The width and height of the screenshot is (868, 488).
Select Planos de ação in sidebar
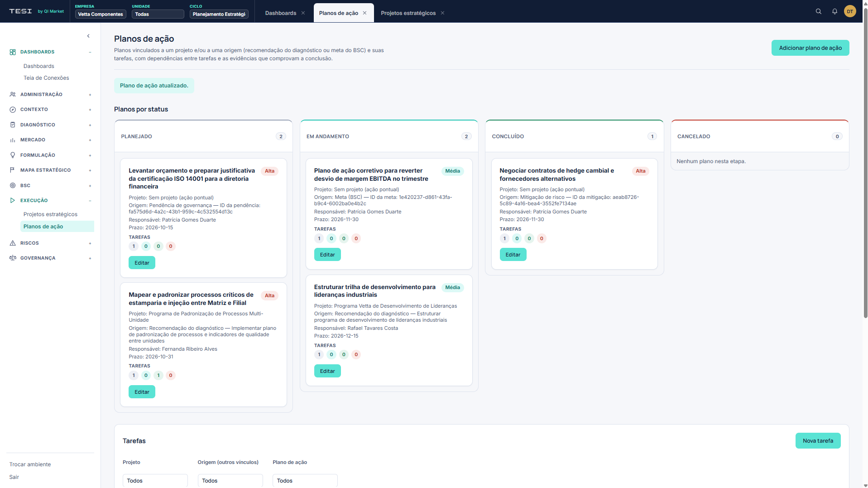click(x=57, y=227)
